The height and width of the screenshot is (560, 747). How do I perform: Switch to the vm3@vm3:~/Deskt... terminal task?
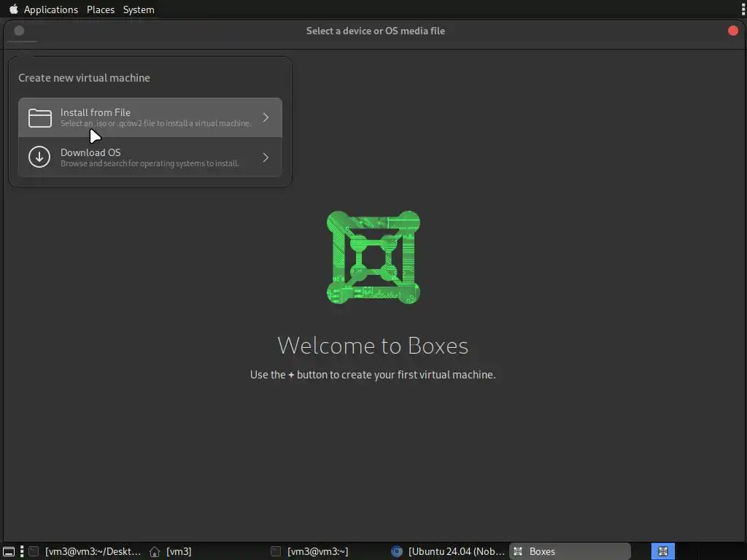point(85,551)
